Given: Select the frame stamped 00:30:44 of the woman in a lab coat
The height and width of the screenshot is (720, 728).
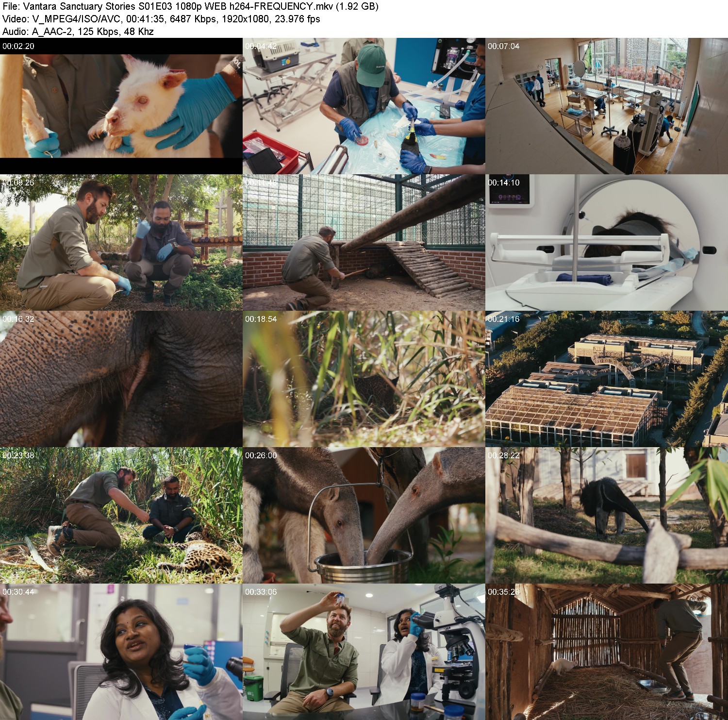Looking at the screenshot, I should click(x=121, y=652).
